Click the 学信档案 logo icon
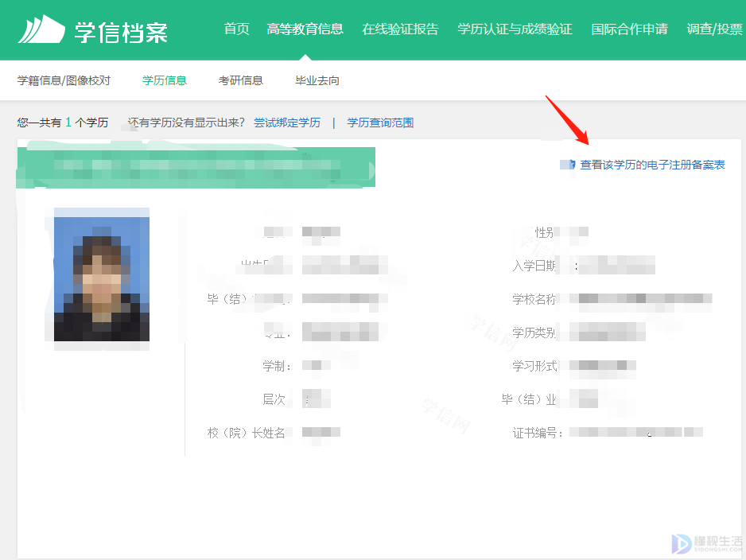The image size is (746, 560). tap(41, 29)
